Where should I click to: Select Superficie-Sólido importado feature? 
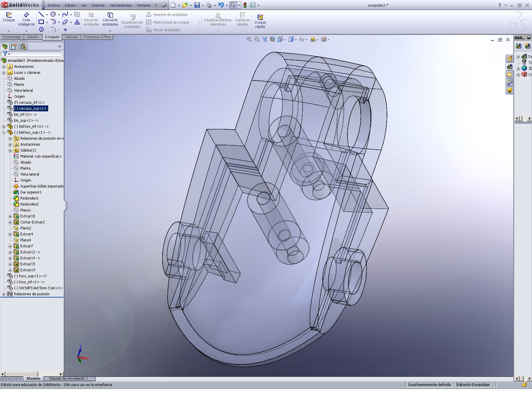click(42, 186)
